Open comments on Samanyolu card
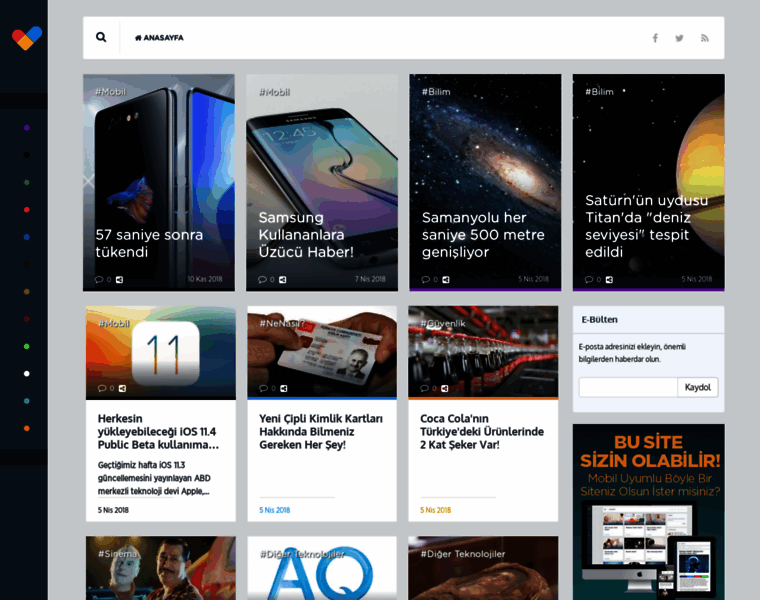Screen dimensions: 760x600 tap(429, 279)
